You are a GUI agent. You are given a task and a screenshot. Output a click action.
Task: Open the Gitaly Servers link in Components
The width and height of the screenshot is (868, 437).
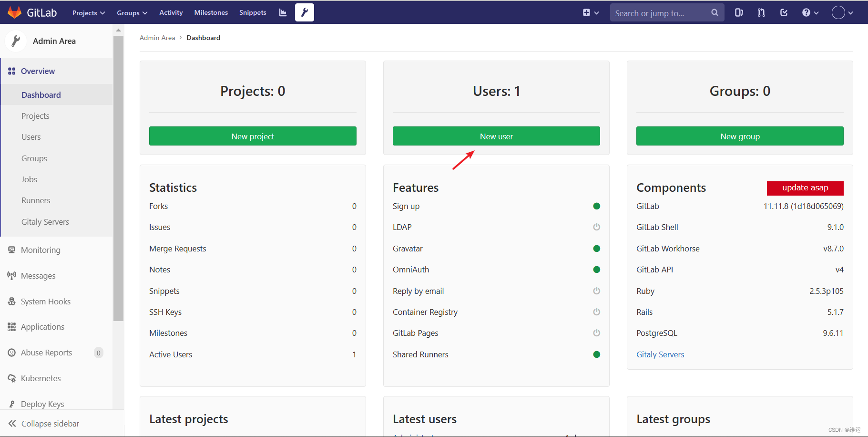(x=660, y=354)
